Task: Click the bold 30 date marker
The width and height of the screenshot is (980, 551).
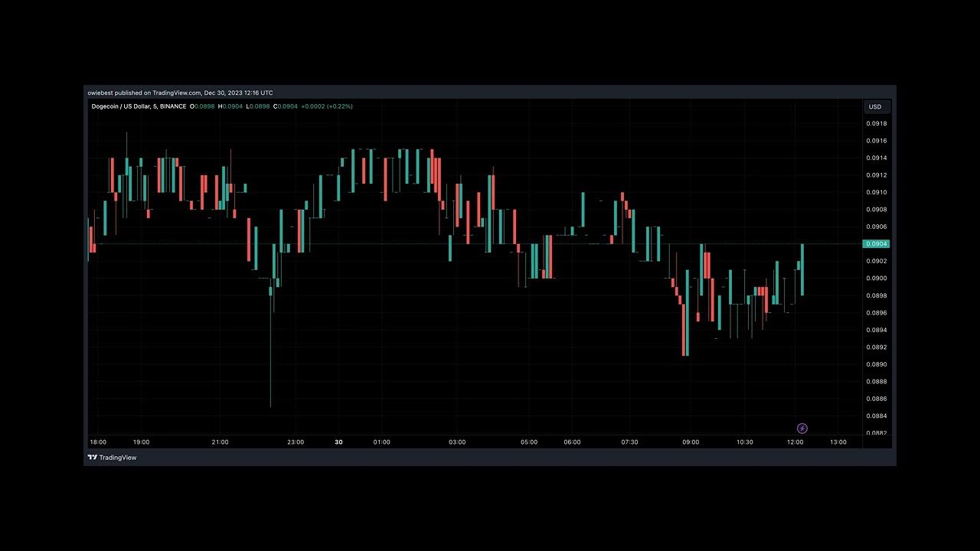Action: tap(338, 442)
